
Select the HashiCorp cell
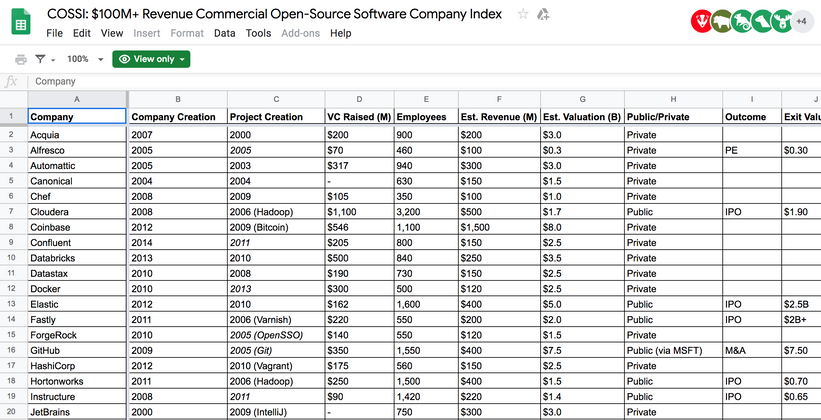(x=77, y=366)
